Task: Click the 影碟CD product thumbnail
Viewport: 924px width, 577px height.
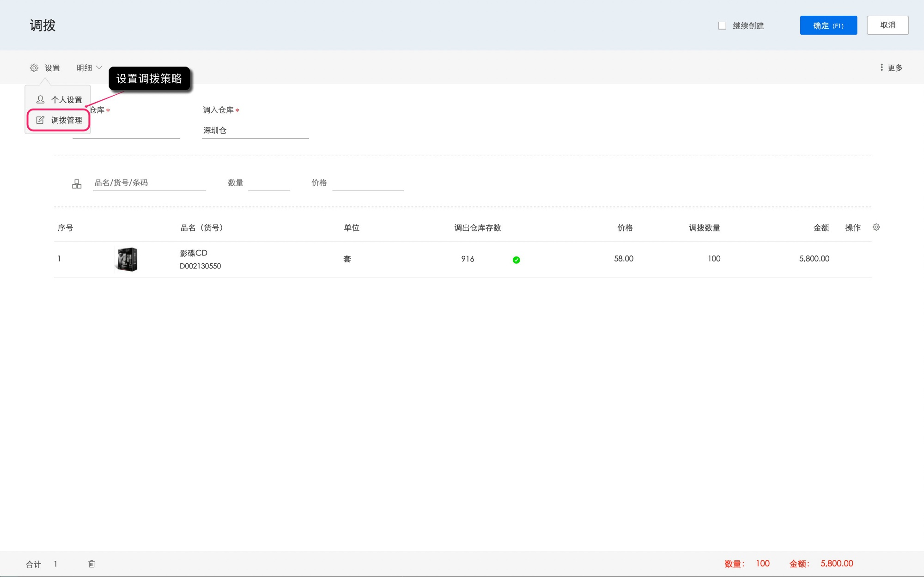Action: click(x=126, y=259)
